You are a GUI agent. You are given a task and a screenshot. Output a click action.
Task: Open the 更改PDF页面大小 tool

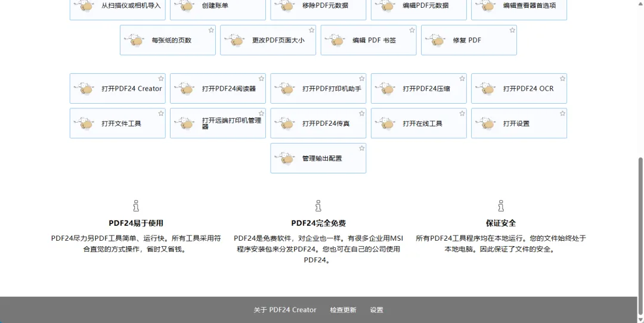click(268, 40)
